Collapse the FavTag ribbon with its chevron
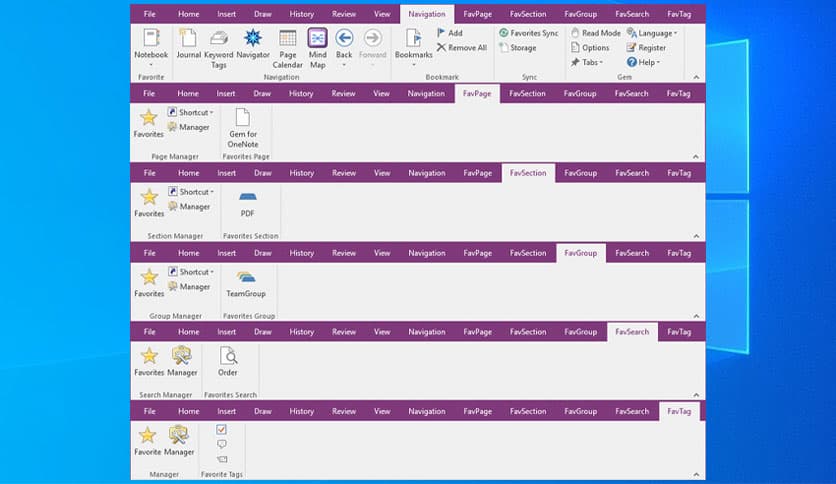Screen dimensions: 836x484 [x=696, y=474]
